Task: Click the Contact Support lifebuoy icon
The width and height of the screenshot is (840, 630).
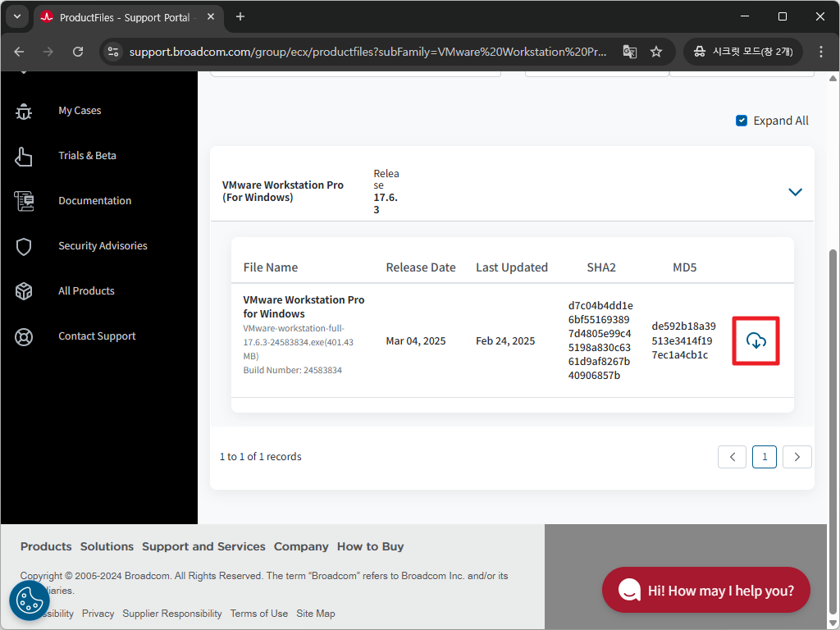Action: tap(24, 337)
